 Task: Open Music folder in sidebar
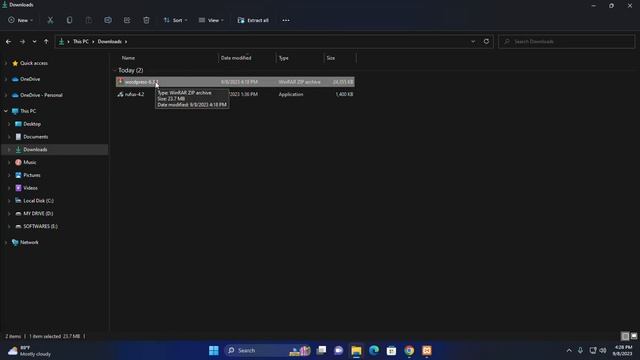[30, 162]
